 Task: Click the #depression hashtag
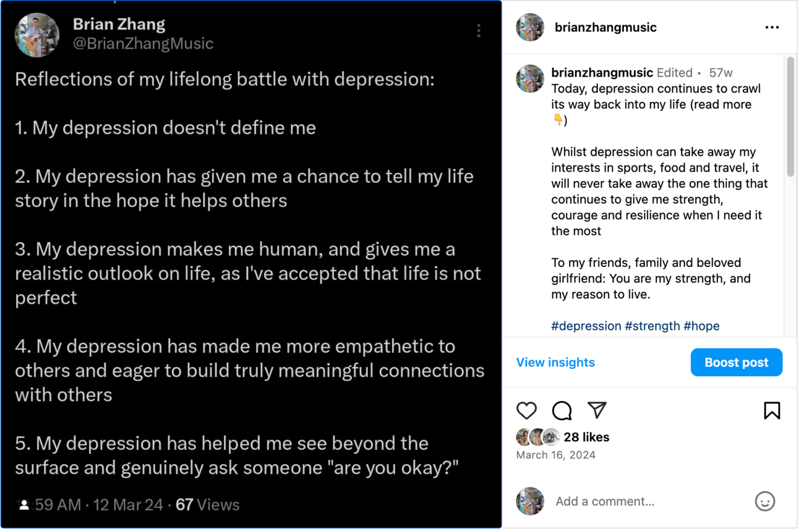(x=586, y=326)
